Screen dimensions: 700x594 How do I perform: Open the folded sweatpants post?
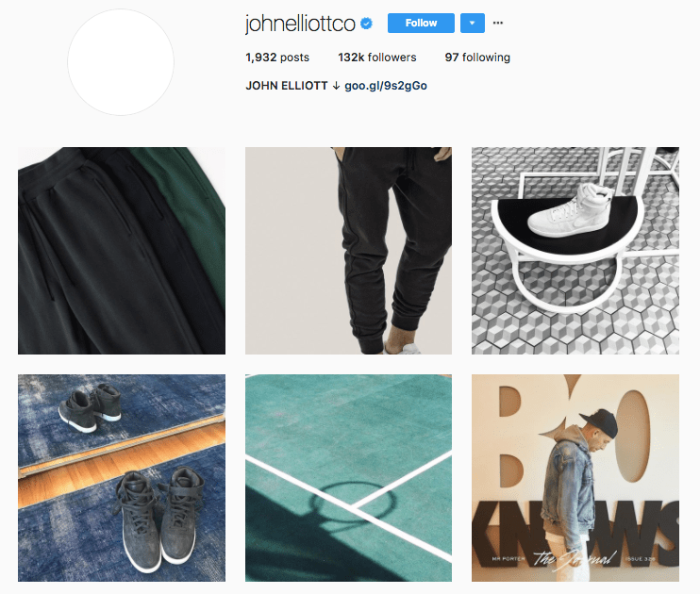tap(122, 251)
